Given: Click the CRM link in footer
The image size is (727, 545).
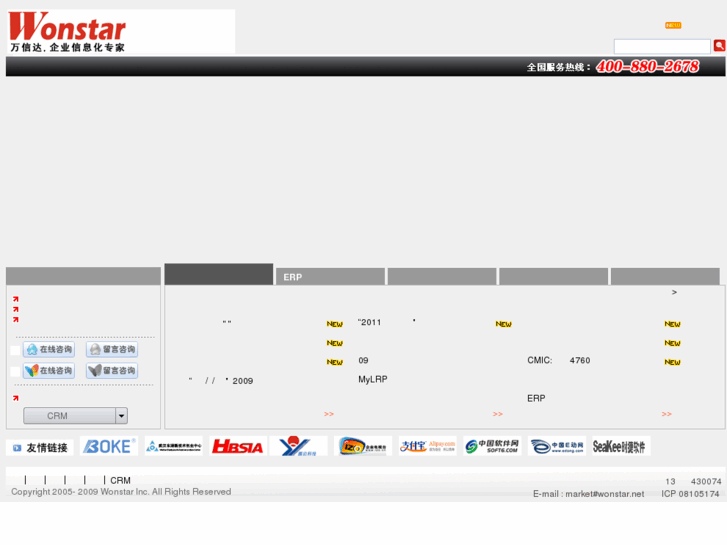Looking at the screenshot, I should tap(120, 481).
